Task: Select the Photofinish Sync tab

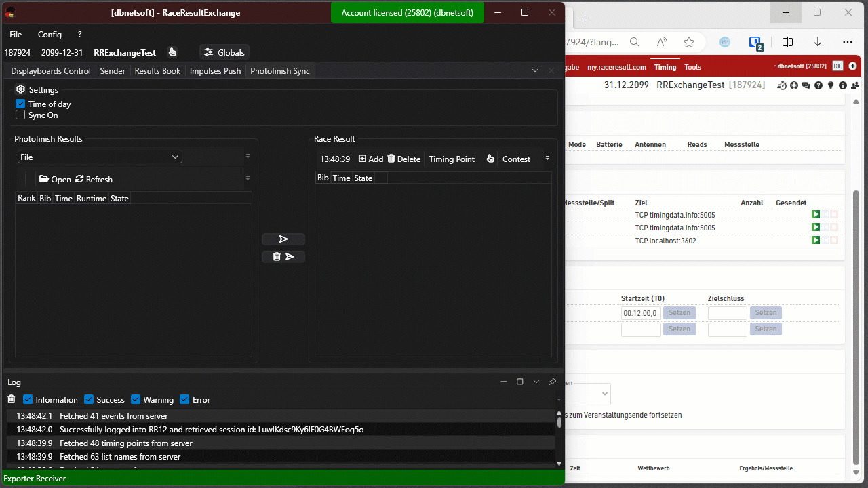Action: (280, 70)
